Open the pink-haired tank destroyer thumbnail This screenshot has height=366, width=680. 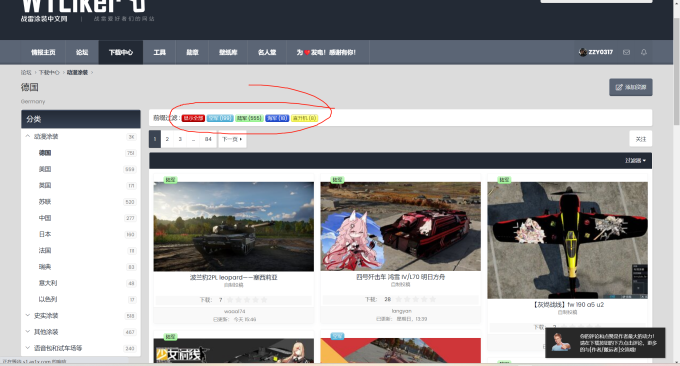click(x=400, y=226)
